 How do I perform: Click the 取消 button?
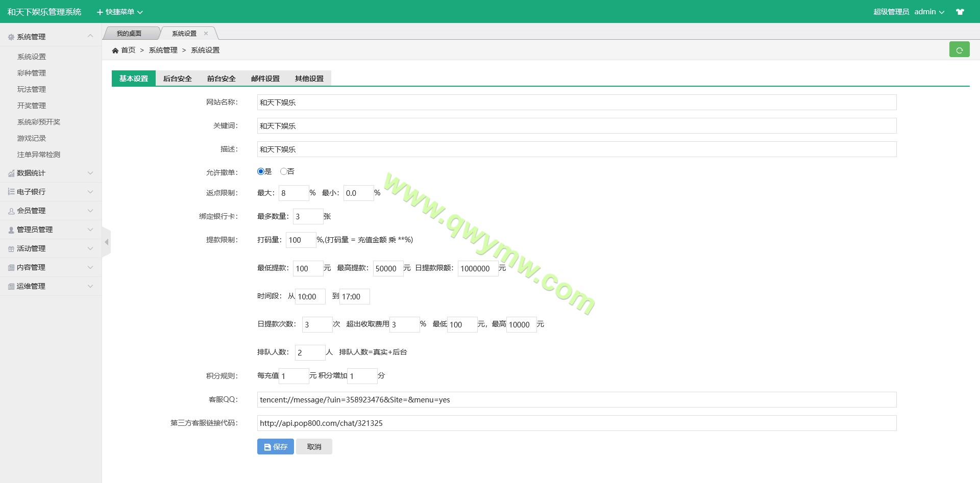314,447
